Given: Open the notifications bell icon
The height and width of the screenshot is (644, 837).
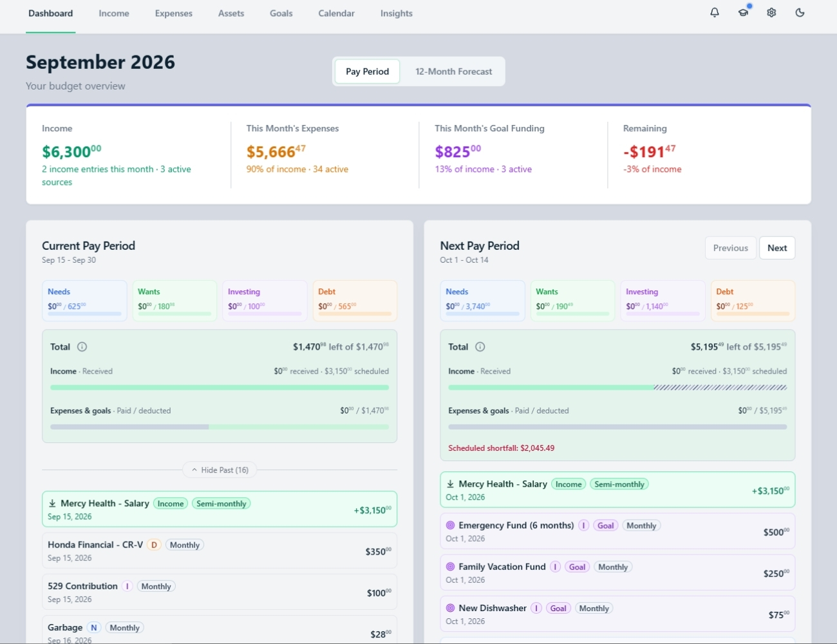Looking at the screenshot, I should tap(715, 13).
